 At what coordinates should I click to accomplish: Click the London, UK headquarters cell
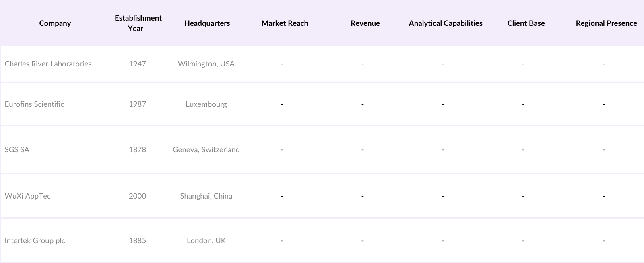point(206,240)
